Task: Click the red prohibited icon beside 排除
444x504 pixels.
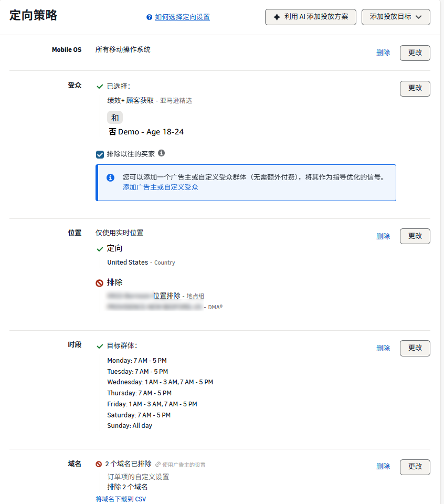Action: pos(100,283)
